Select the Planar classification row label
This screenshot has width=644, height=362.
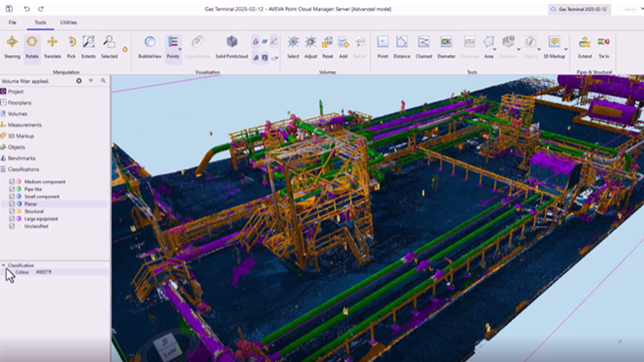[x=30, y=204]
